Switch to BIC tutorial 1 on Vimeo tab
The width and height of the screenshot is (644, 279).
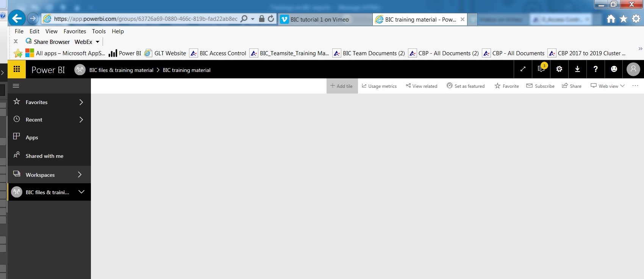tap(326, 19)
